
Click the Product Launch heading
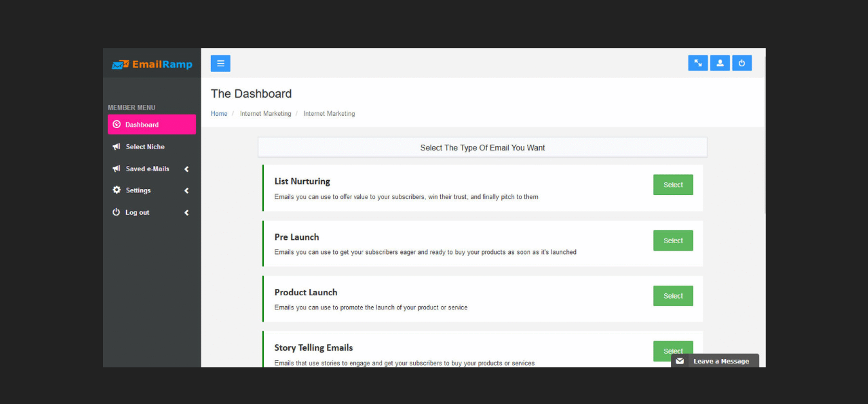pos(306,292)
